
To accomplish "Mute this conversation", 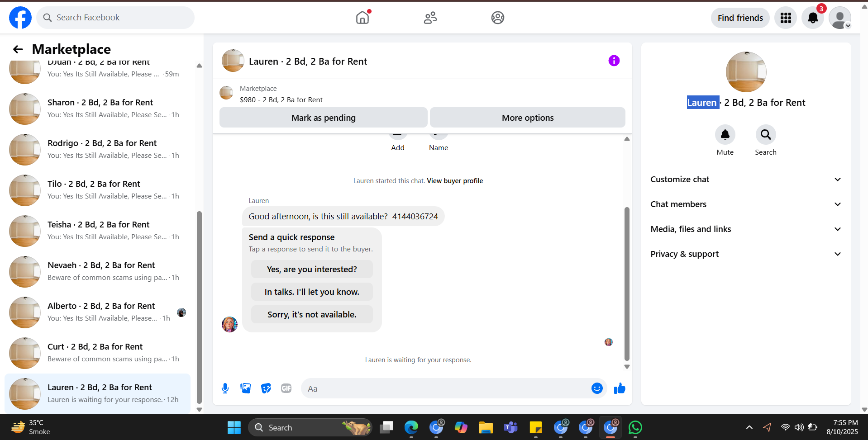I will click(x=725, y=135).
